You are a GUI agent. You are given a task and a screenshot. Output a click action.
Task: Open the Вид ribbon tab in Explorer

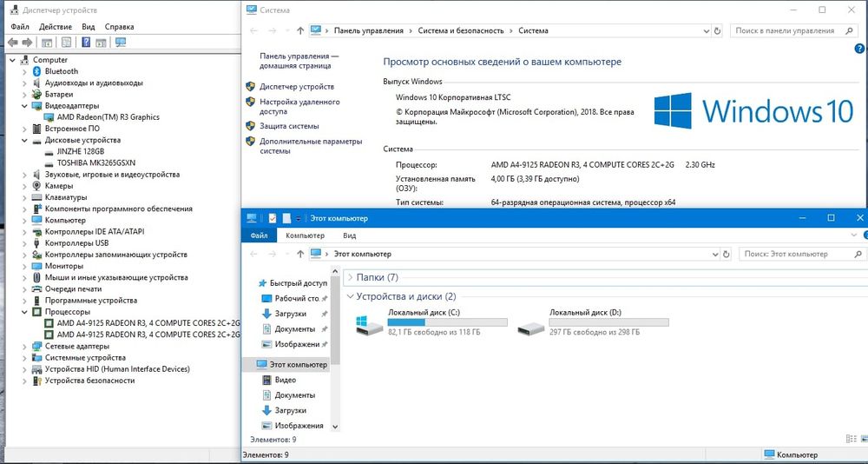point(349,235)
